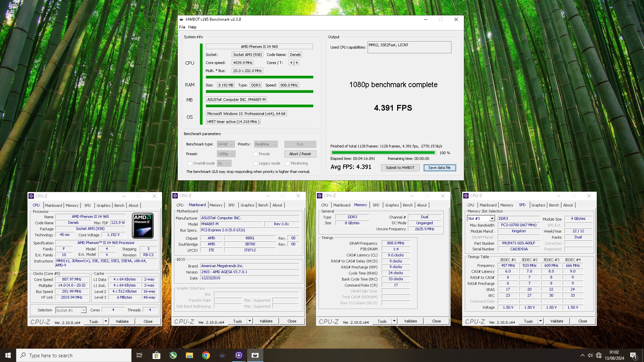Viewport: 644px width, 362px height.
Task: Click Tools in the CPU-Z Mainboard window
Action: coord(237,321)
